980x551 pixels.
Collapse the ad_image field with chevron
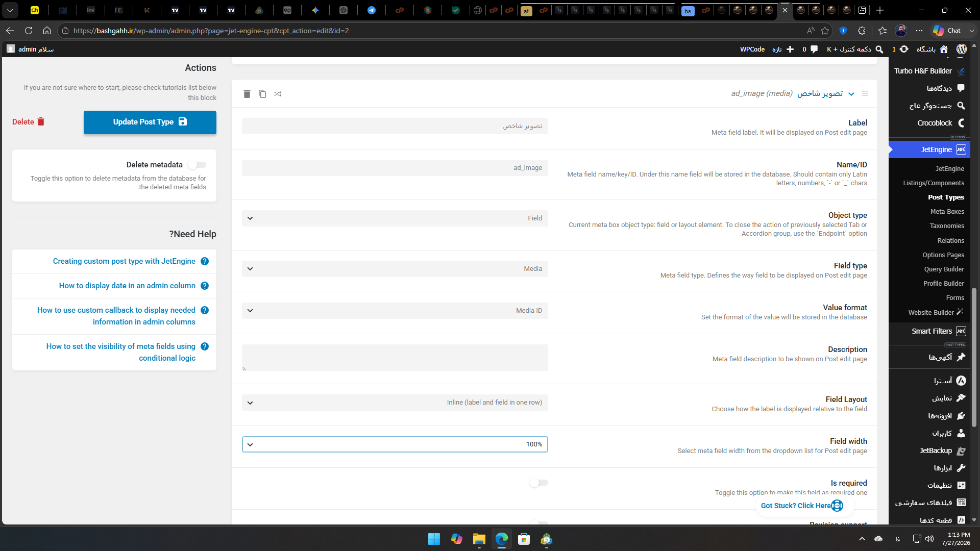pyautogui.click(x=851, y=94)
